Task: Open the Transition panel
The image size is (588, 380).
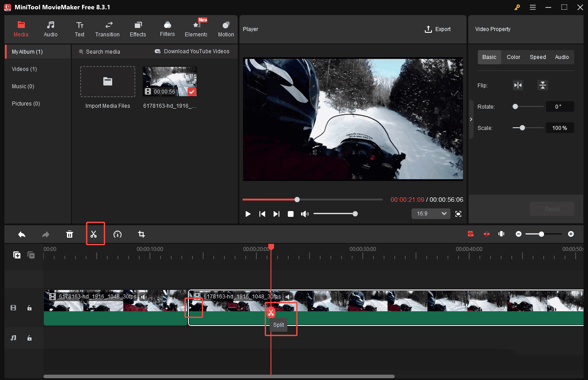Action: pos(107,29)
